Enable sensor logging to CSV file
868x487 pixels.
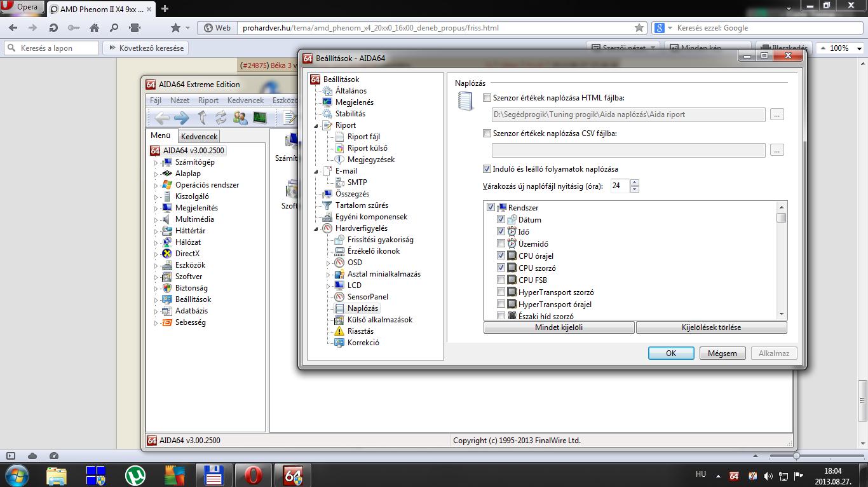tap(487, 134)
